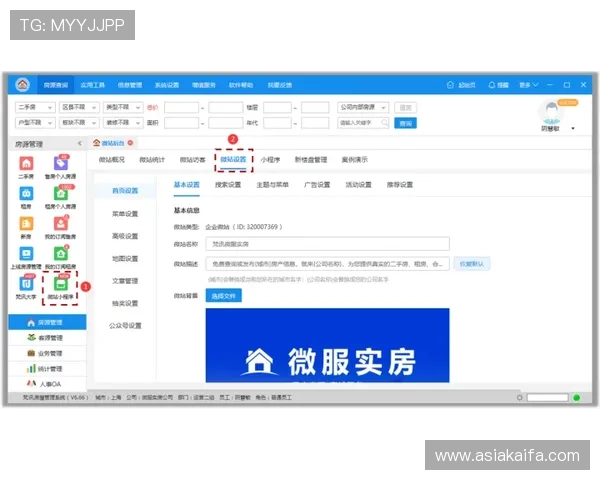This screenshot has width=600, height=480.
Task: Open the 我的订阅租房 green house icon
Action: coord(60,254)
